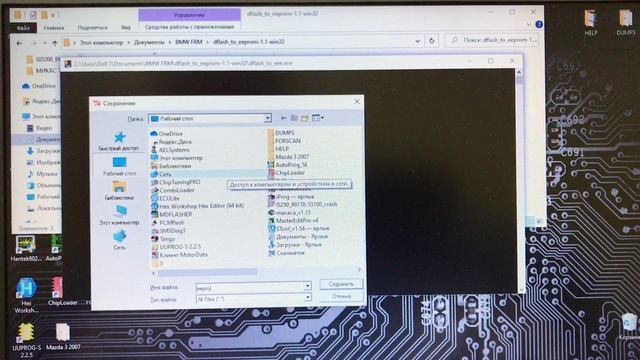Select AutoProg_SE in the file list
This screenshot has height=360, width=640.
click(288, 165)
